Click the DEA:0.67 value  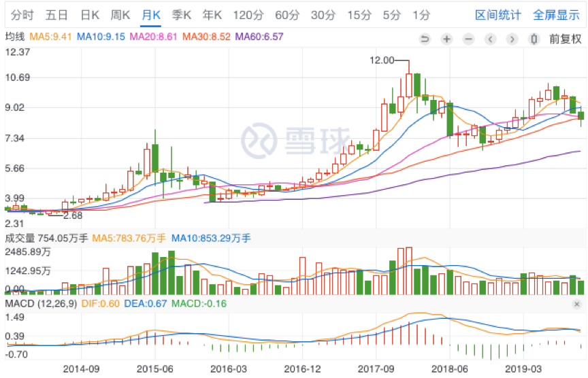point(146,304)
